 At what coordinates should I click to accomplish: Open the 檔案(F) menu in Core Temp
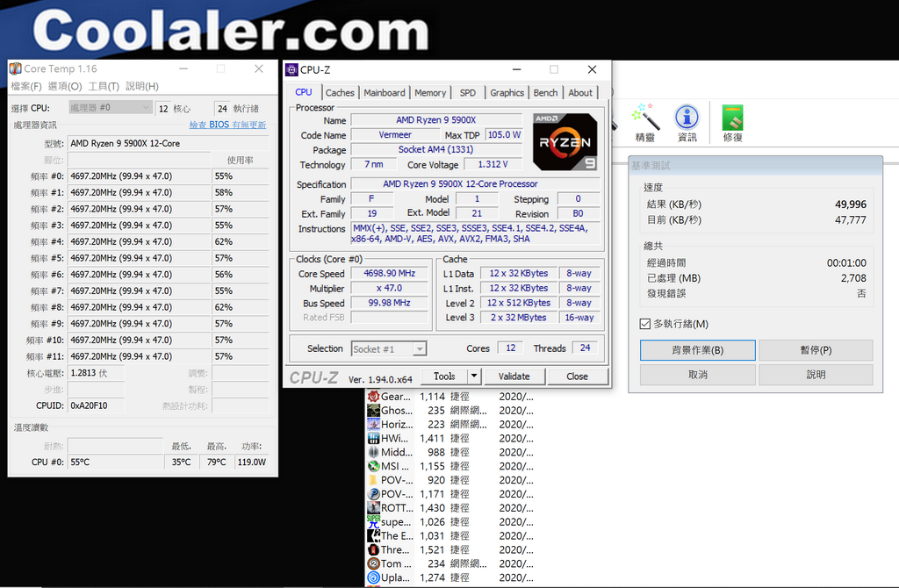(x=26, y=86)
